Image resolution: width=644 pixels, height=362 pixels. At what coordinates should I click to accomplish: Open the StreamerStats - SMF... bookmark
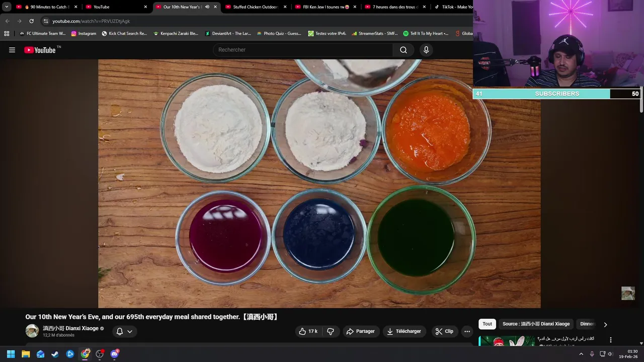pos(375,34)
